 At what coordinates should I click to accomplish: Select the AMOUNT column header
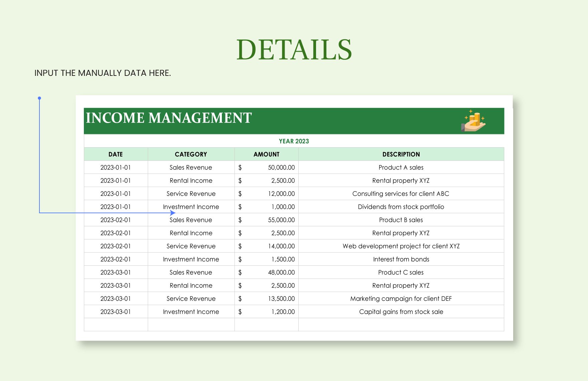pos(266,154)
